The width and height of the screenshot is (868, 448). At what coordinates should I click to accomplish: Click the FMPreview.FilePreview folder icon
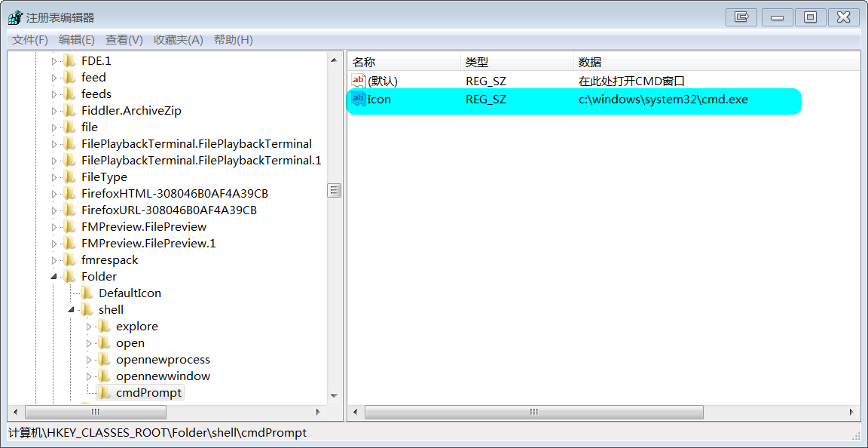[69, 227]
